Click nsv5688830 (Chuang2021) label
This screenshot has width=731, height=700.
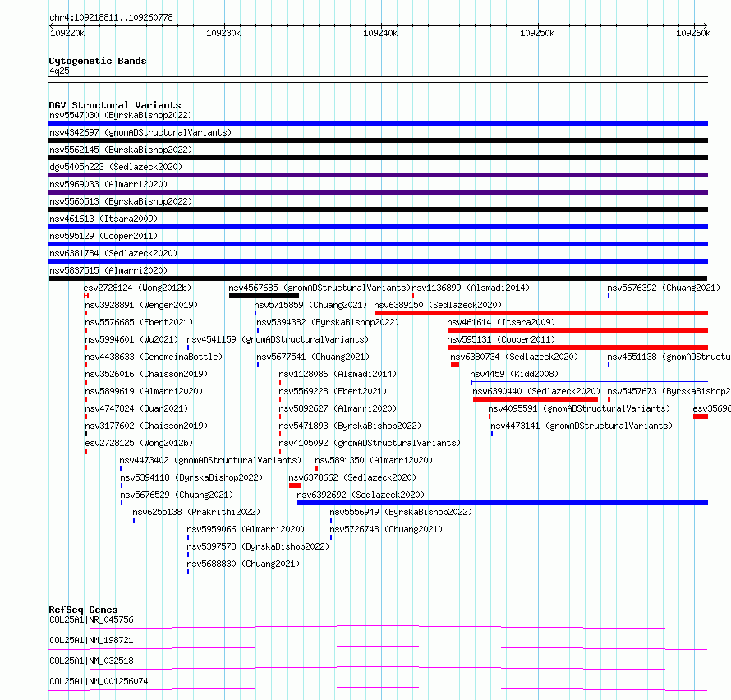pyautogui.click(x=243, y=564)
